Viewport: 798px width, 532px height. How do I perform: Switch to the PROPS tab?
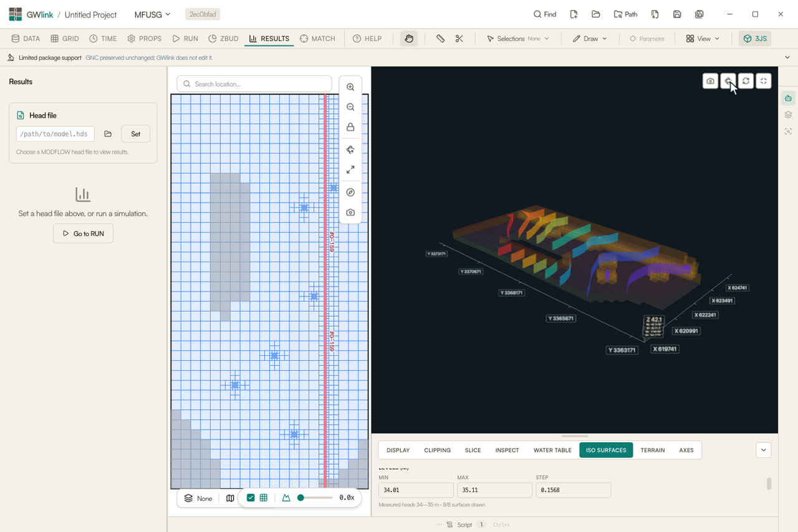tap(144, 39)
